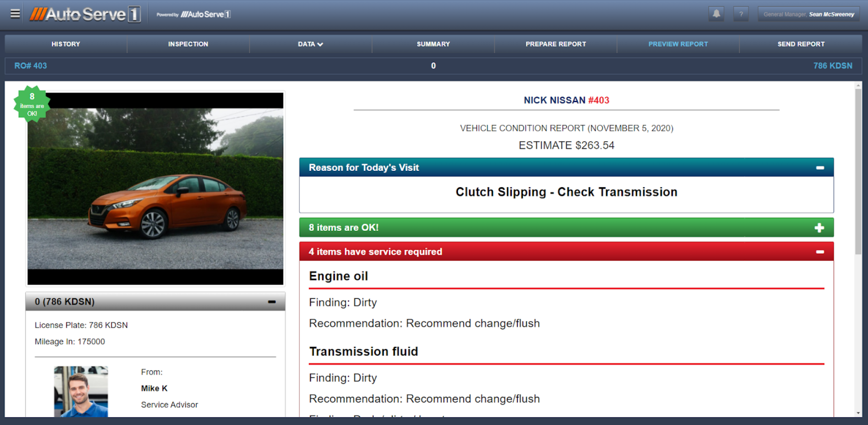868x425 pixels.
Task: Open the help question mark
Action: (741, 14)
